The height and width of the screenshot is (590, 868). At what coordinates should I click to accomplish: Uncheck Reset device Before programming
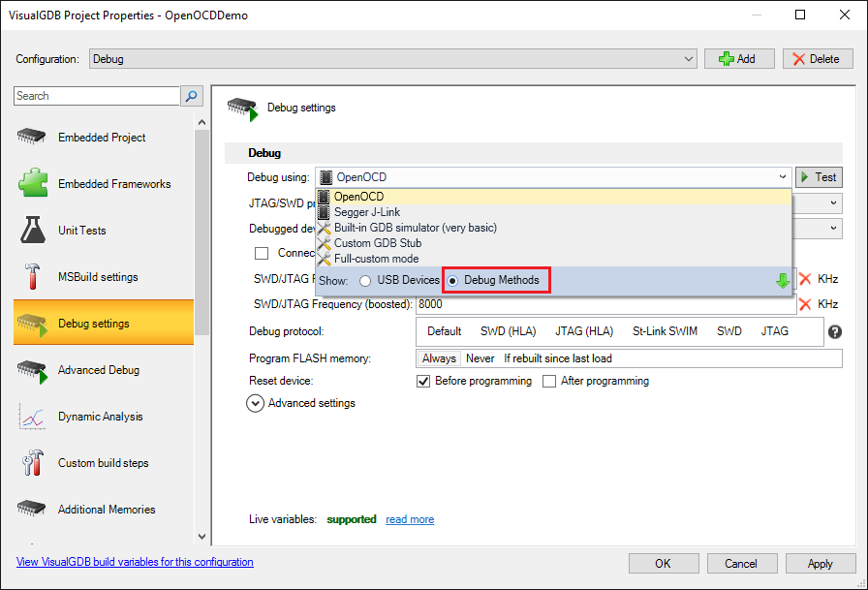[x=423, y=382]
